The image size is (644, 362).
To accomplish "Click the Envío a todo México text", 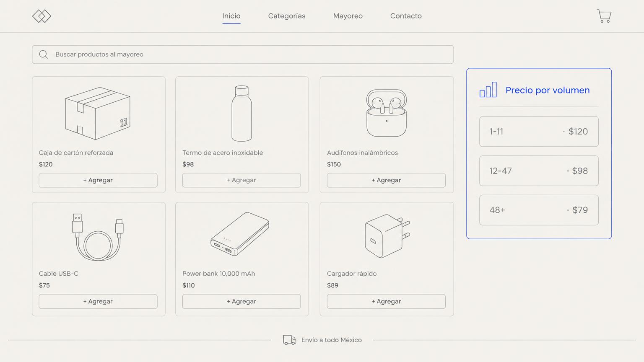I will coord(332,340).
